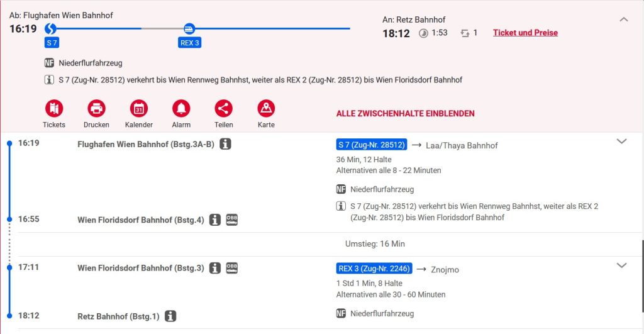Click the Tickets icon button
This screenshot has height=334, width=644.
click(54, 109)
